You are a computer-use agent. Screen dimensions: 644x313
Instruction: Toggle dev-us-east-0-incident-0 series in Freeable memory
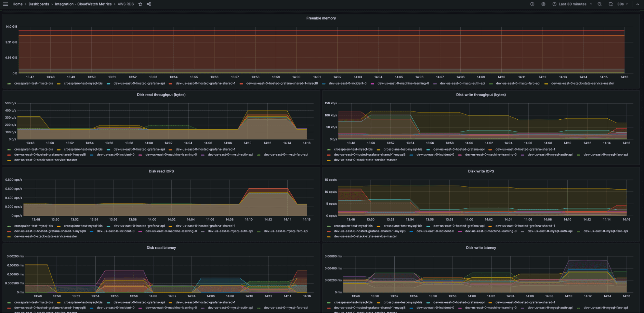click(x=347, y=83)
